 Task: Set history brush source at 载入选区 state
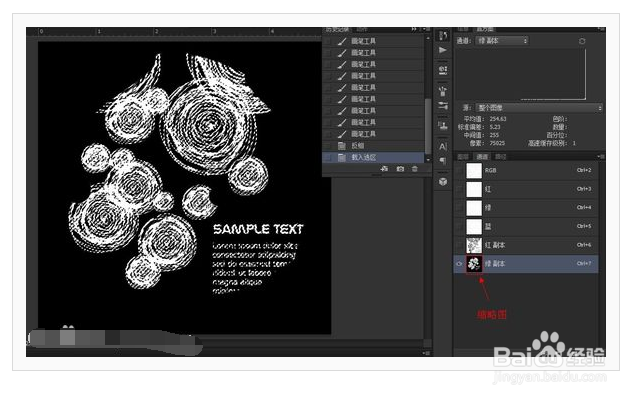point(328,157)
